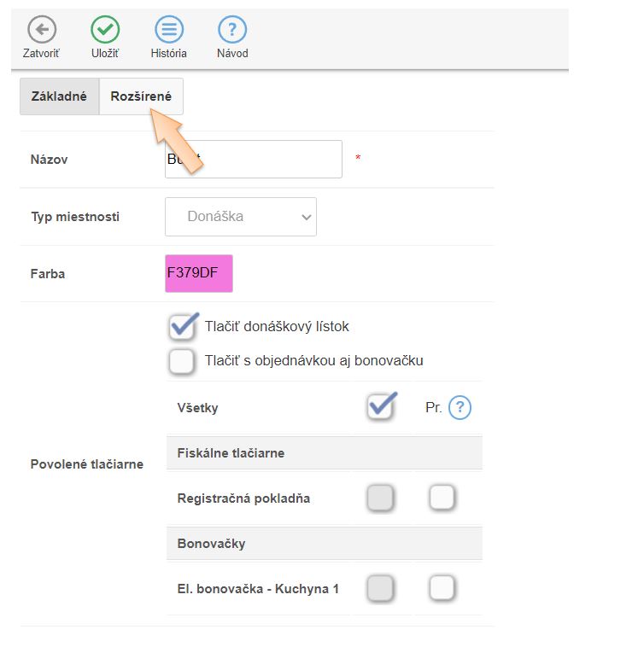Toggle first checkbox for Registračná pokladňa
This screenshot has height=647, width=644.
point(380,498)
